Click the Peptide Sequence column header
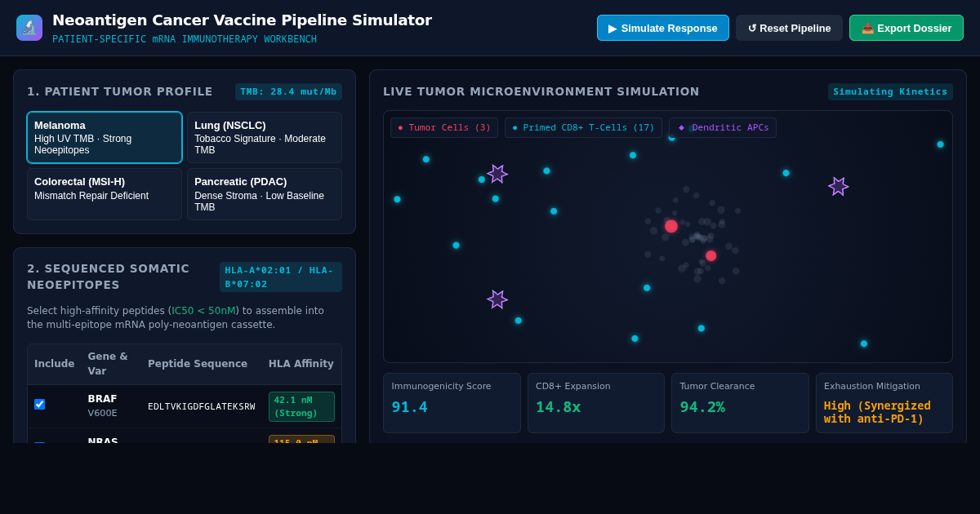Viewport: 980px width, 514px height. pos(198,364)
